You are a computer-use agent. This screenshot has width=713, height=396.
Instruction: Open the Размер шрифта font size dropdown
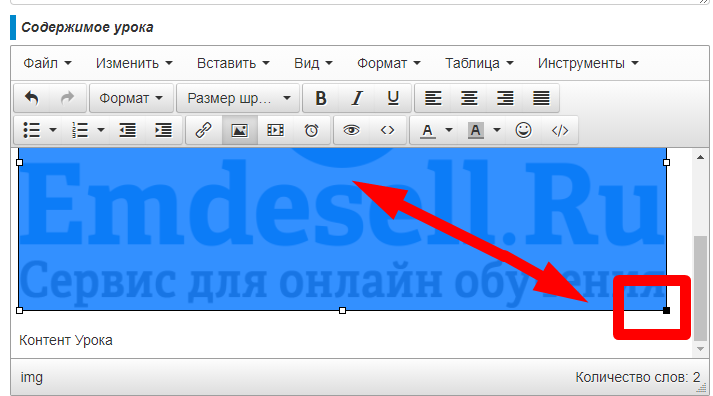(238, 98)
